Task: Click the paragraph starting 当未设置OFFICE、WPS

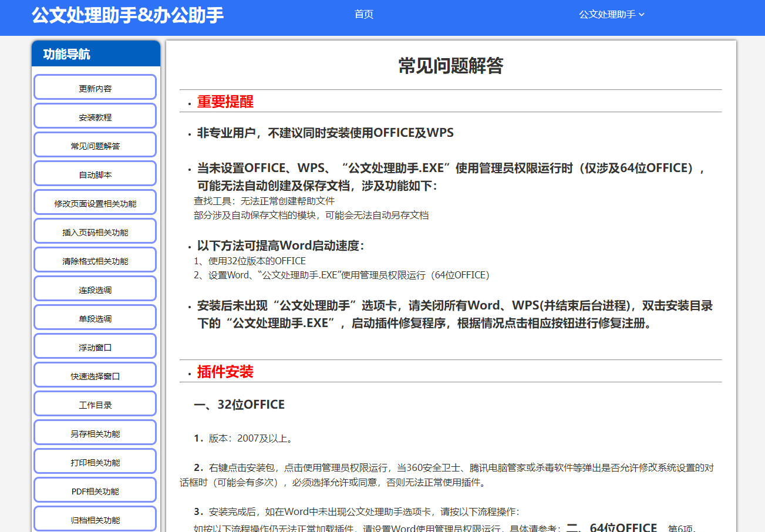Action: (452, 177)
